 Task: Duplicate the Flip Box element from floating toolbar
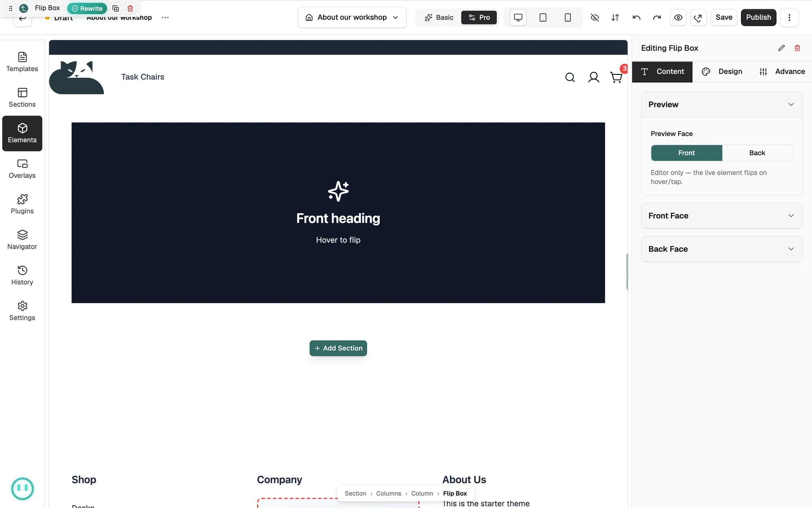[116, 9]
